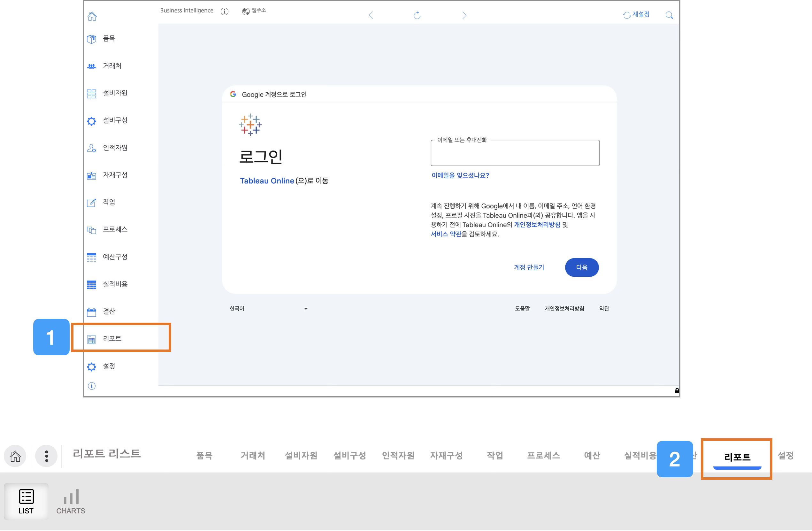Click the 다음 next button

point(582,268)
